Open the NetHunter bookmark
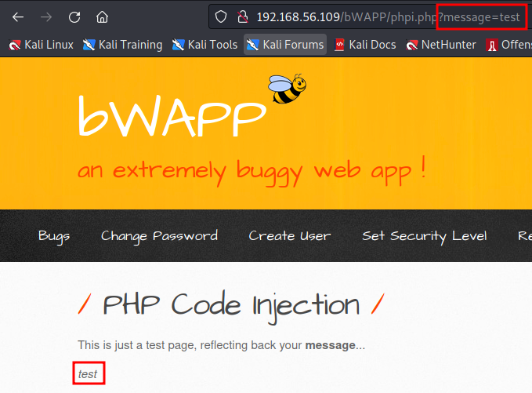 tap(441, 45)
